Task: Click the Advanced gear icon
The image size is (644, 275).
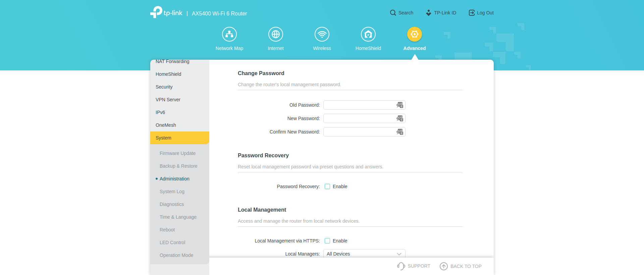Action: click(415, 34)
